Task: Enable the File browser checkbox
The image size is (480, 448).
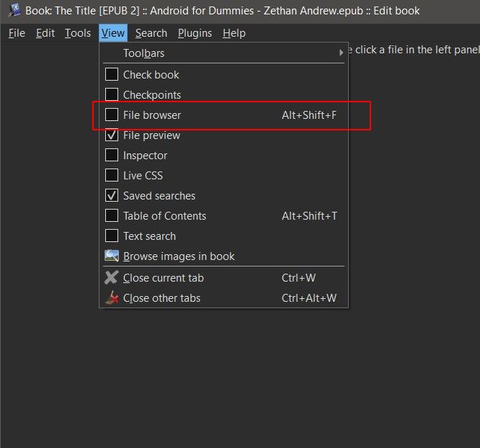Action: [112, 115]
